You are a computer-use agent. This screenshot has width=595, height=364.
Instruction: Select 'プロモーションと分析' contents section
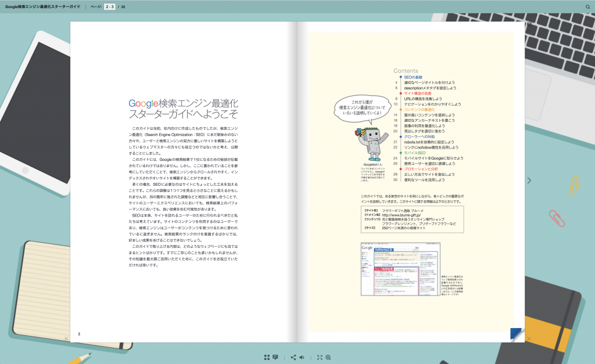coord(421,169)
